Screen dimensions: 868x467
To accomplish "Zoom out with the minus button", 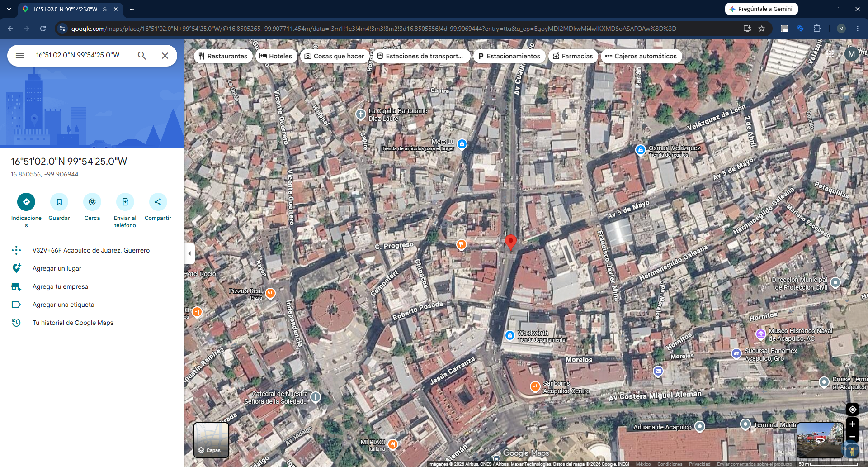I will click(x=852, y=437).
